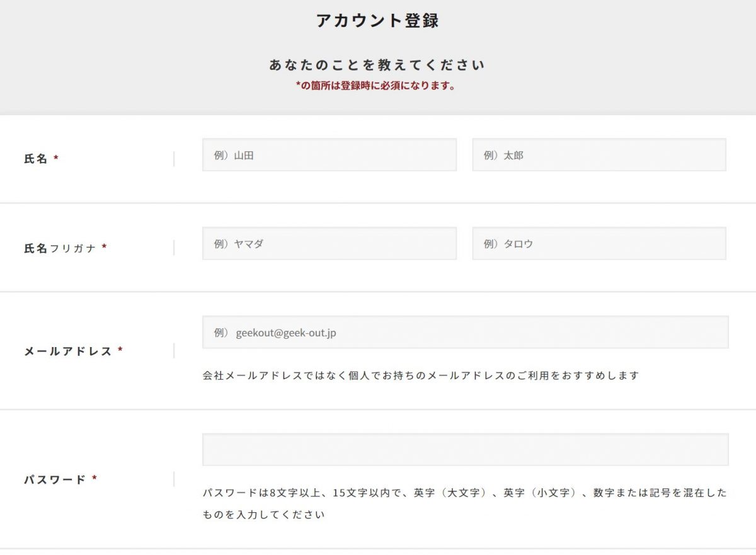Click the red asterisk beside 氏名フリガナ
The image size is (756, 555).
104,248
